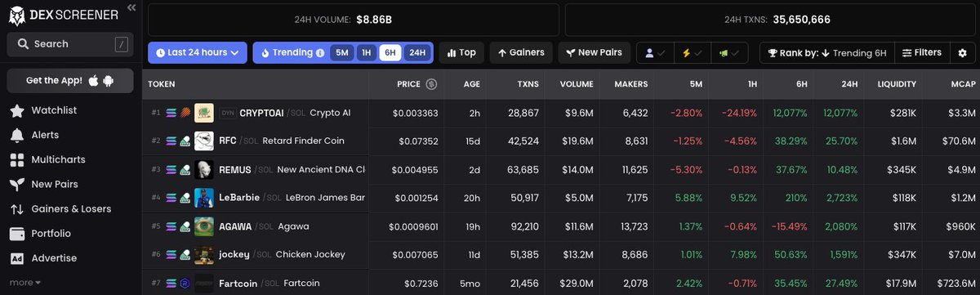Show the Gainers list
Image resolution: width=980 pixels, height=295 pixels.
[x=521, y=52]
